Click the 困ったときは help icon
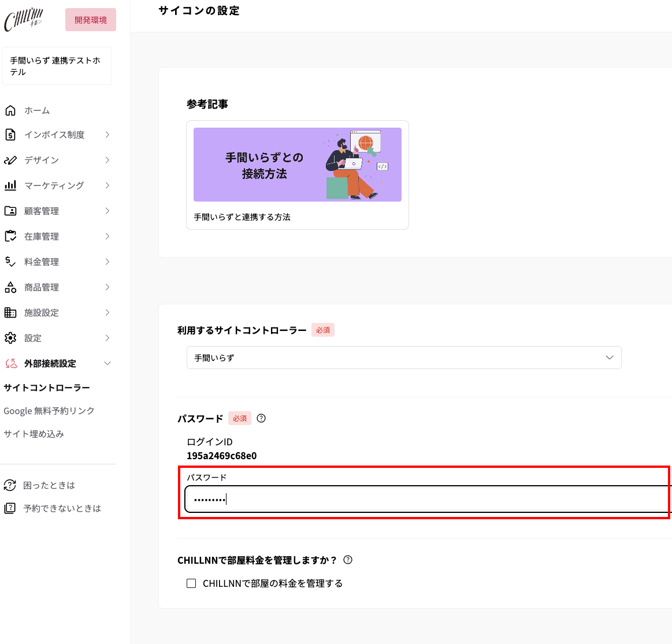Image resolution: width=672 pixels, height=644 pixels. pyautogui.click(x=9, y=485)
